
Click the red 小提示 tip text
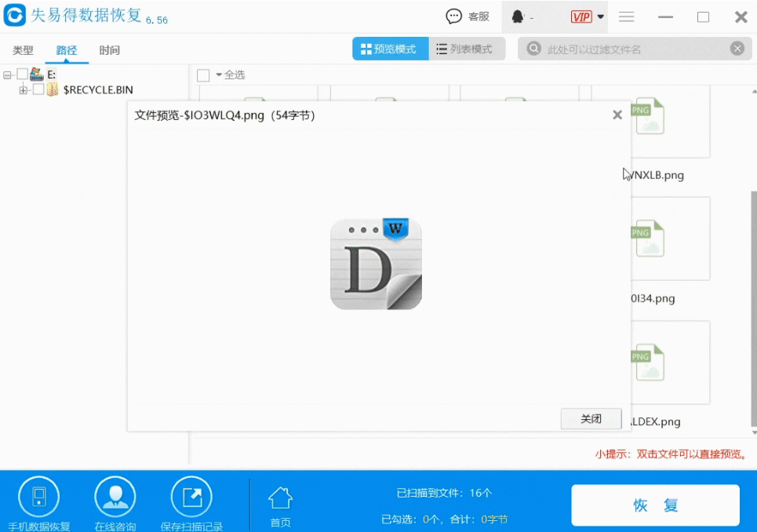[671, 454]
